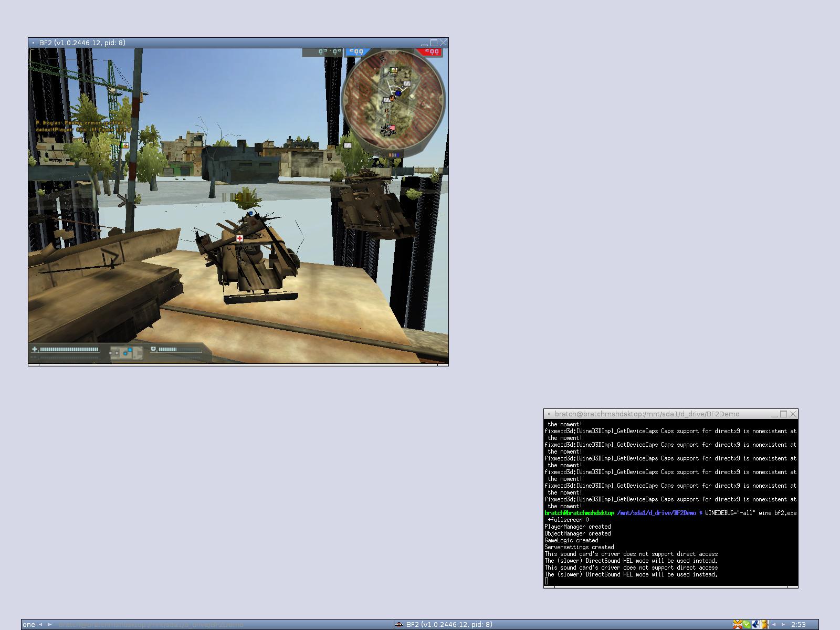Click the taskbar clock showing 2:53
The image size is (840, 630).
tap(798, 624)
